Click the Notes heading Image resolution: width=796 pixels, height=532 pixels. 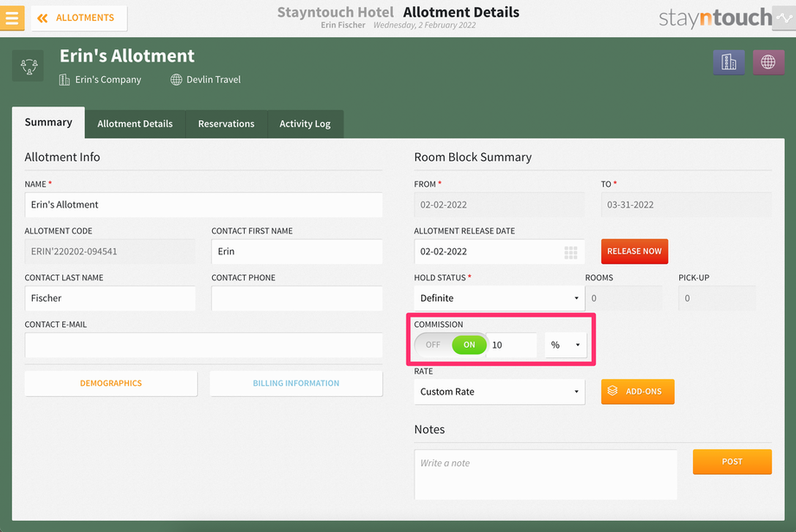[x=429, y=429]
